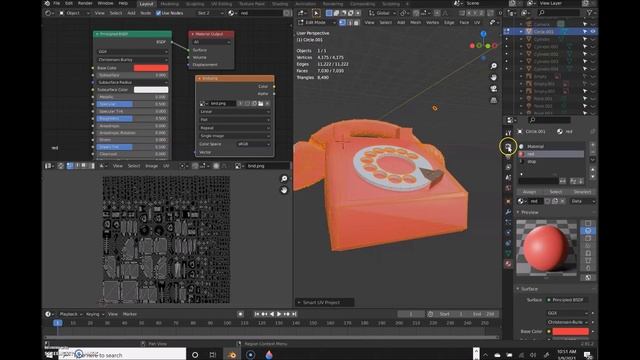The width and height of the screenshot is (640, 360).
Task: Click the image editor pan hand icon
Action: pos(284,190)
